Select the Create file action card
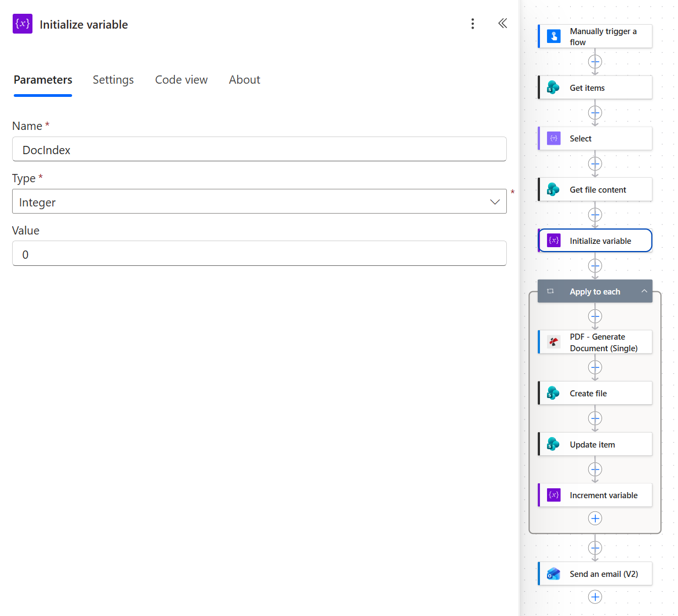Viewport: 678px width, 616px height. coord(595,393)
